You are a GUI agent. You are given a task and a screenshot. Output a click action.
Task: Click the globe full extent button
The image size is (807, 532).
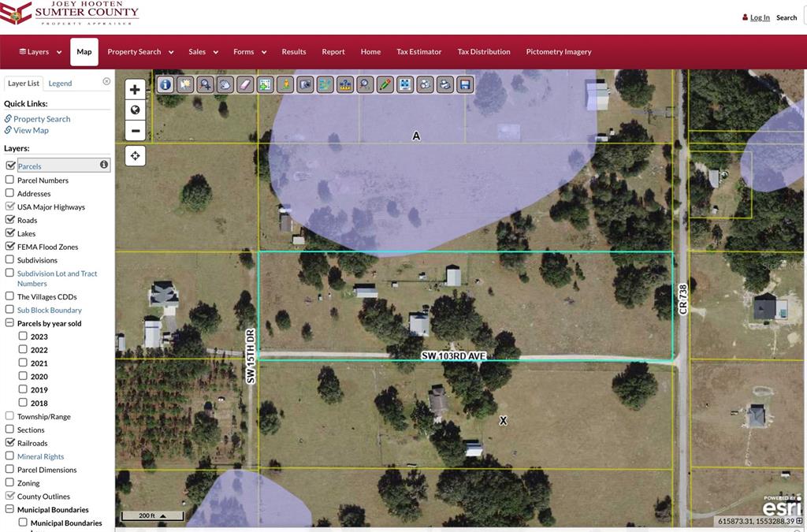(135, 110)
